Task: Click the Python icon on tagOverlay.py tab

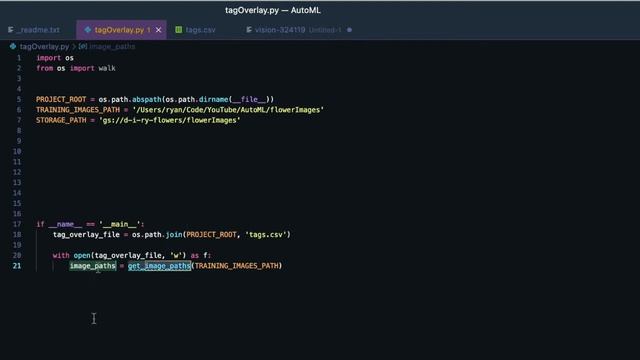Action: tap(88, 30)
